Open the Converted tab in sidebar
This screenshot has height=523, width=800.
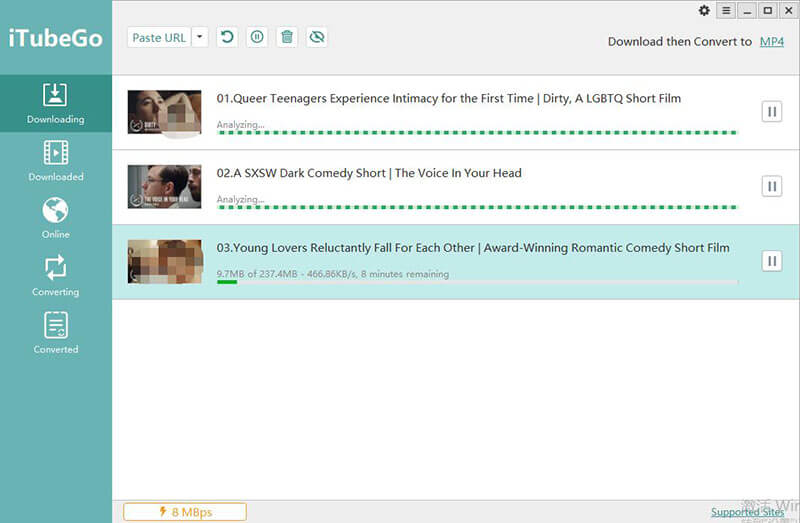[56, 333]
